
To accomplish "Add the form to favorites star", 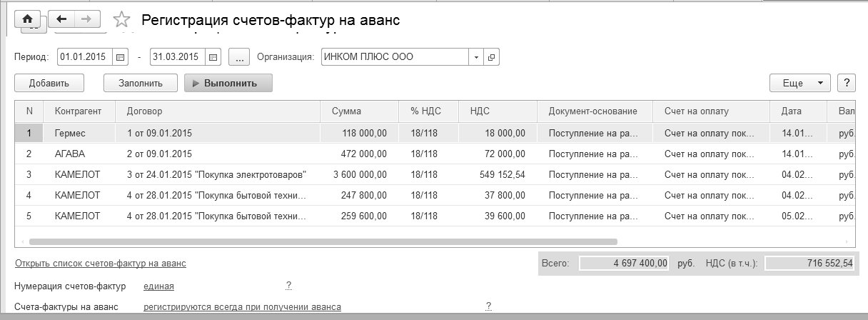I will coord(122,20).
